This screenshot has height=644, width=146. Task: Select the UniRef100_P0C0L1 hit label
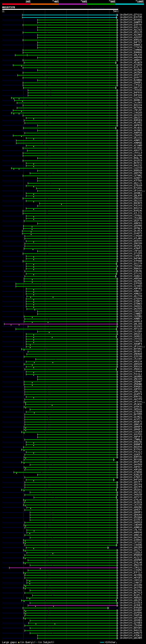[x=131, y=374]
